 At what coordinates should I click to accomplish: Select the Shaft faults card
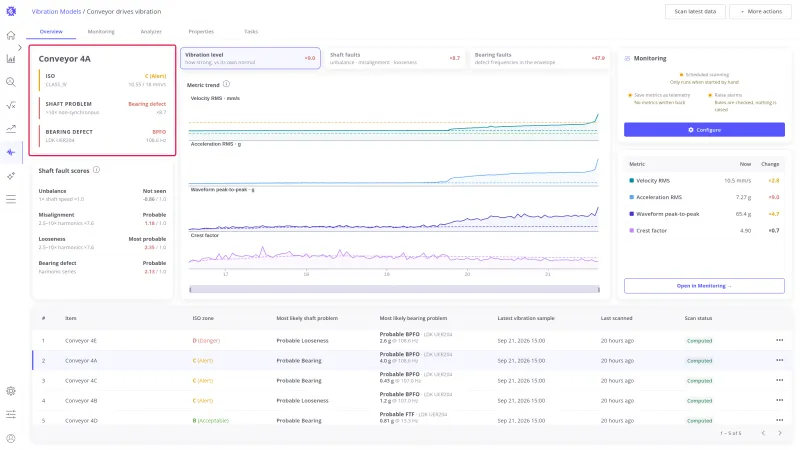pos(395,58)
